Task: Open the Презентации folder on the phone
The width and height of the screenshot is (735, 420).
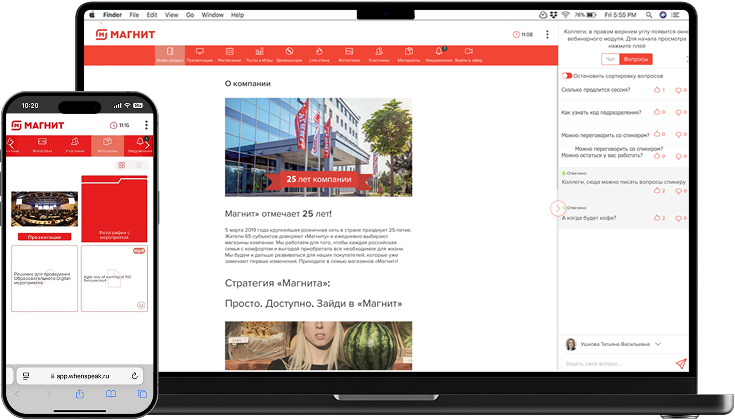Action: pyautogui.click(x=44, y=212)
